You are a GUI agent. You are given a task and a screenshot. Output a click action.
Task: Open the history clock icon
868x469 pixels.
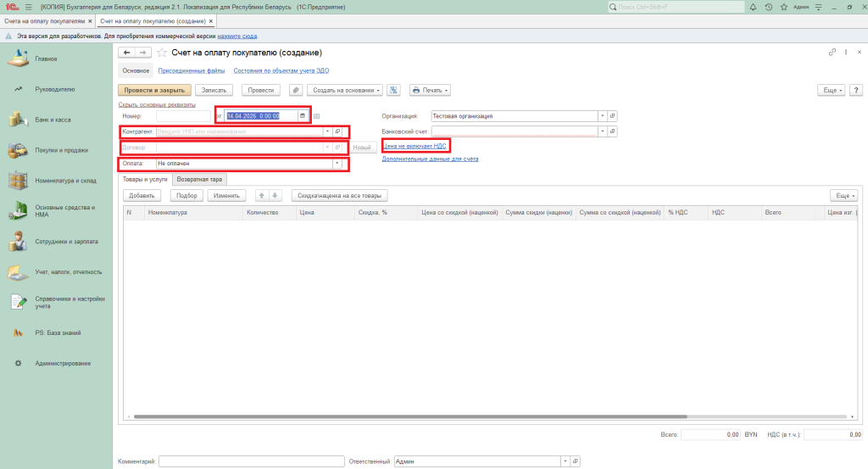click(768, 7)
